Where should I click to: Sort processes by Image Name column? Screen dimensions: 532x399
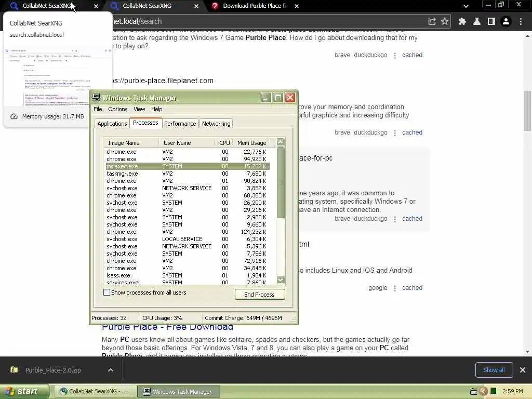click(x=131, y=143)
